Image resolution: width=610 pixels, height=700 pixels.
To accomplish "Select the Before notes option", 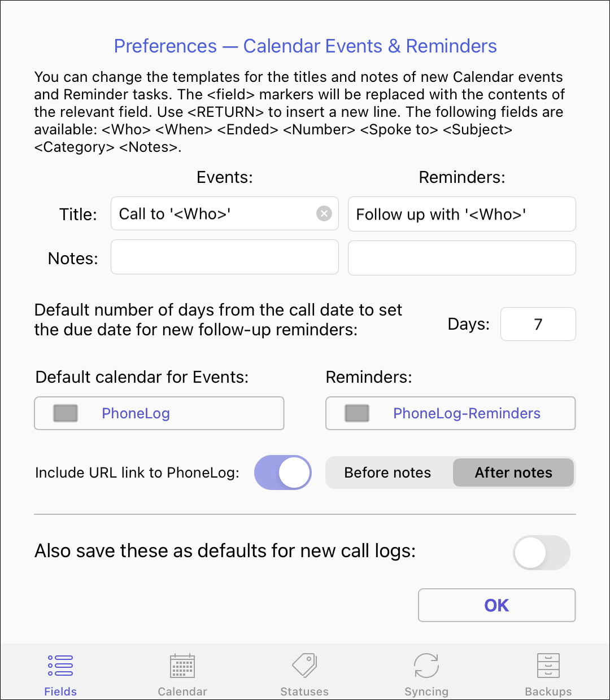I will click(x=388, y=473).
